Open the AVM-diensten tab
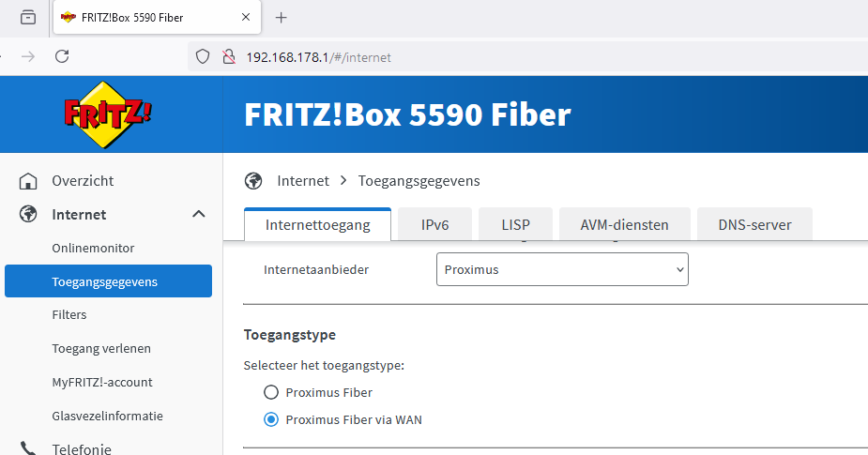This screenshot has width=868, height=455. (624, 225)
